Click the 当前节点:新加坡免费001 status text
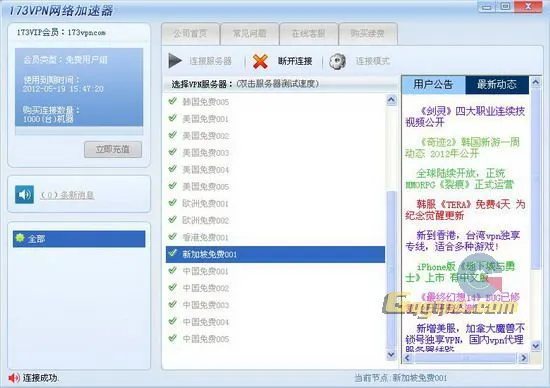 401,378
